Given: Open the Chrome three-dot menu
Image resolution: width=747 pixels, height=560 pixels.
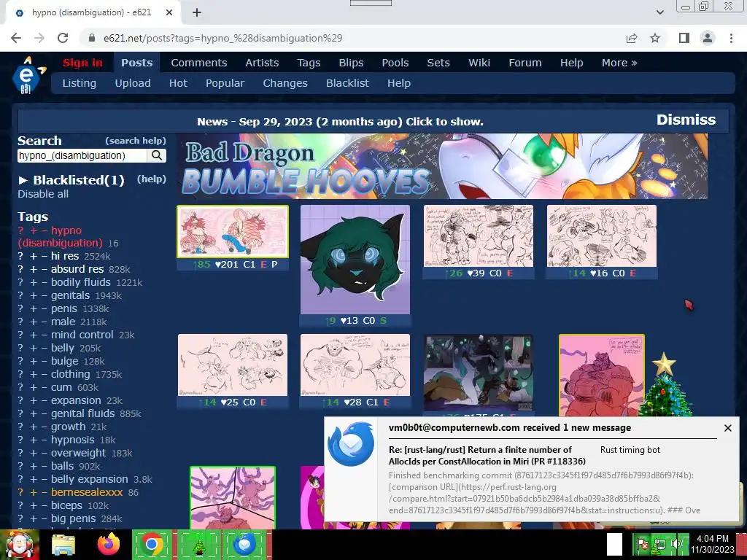Looking at the screenshot, I should (731, 38).
